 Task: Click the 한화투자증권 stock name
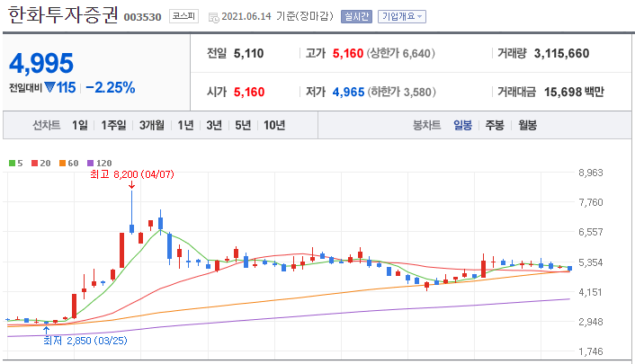(x=63, y=15)
